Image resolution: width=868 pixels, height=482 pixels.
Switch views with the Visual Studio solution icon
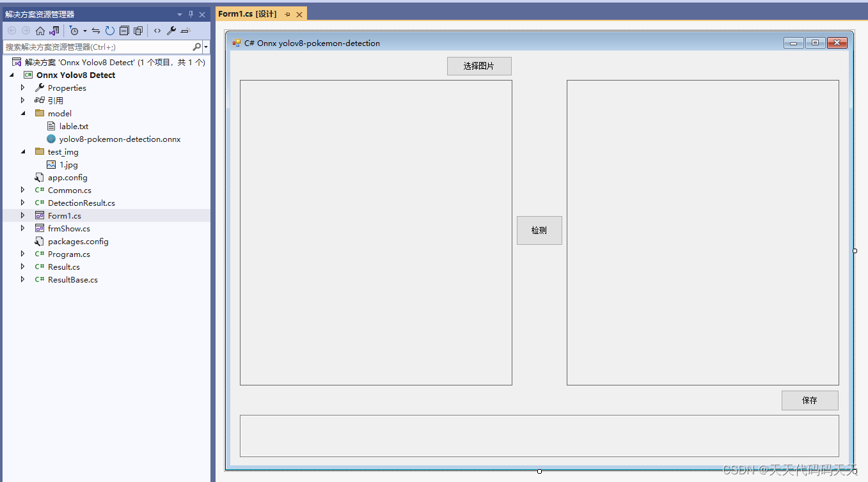tap(54, 31)
